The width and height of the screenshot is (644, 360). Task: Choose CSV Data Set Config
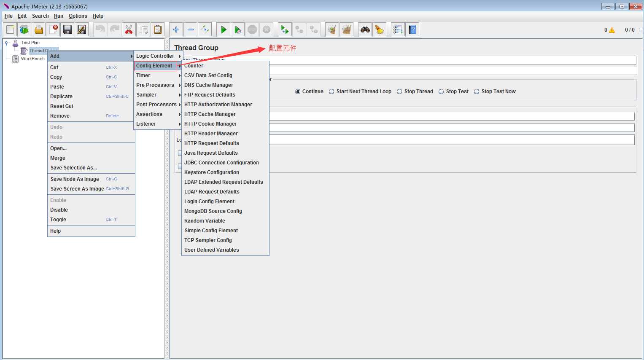click(225, 75)
